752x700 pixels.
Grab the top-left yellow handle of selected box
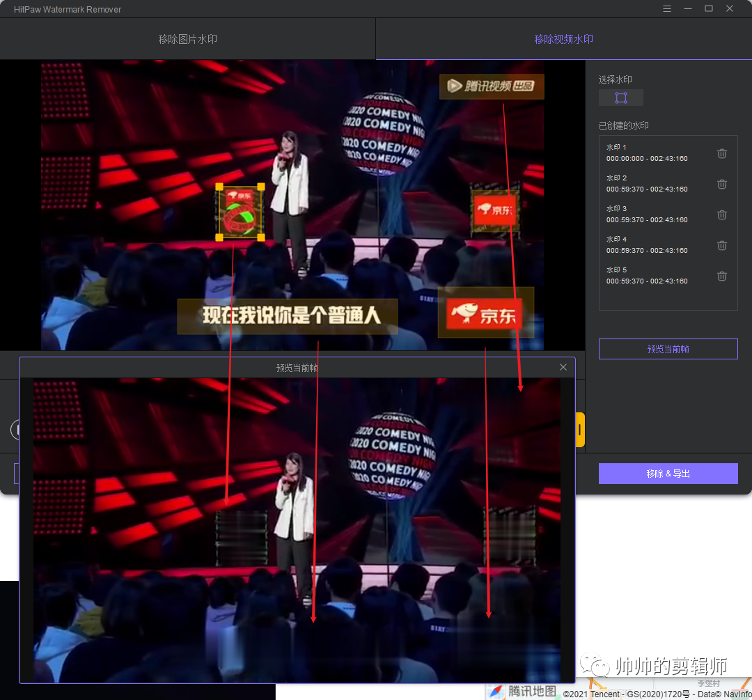tap(219, 187)
